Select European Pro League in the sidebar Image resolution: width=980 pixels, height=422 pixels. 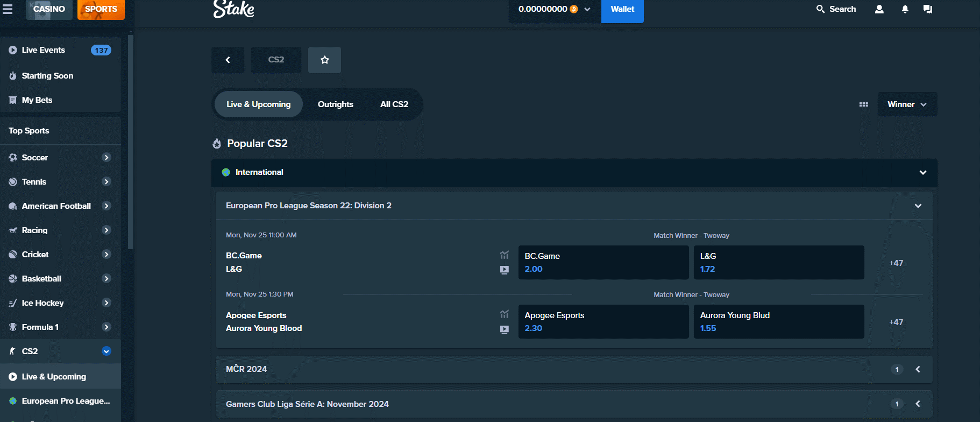pos(60,401)
